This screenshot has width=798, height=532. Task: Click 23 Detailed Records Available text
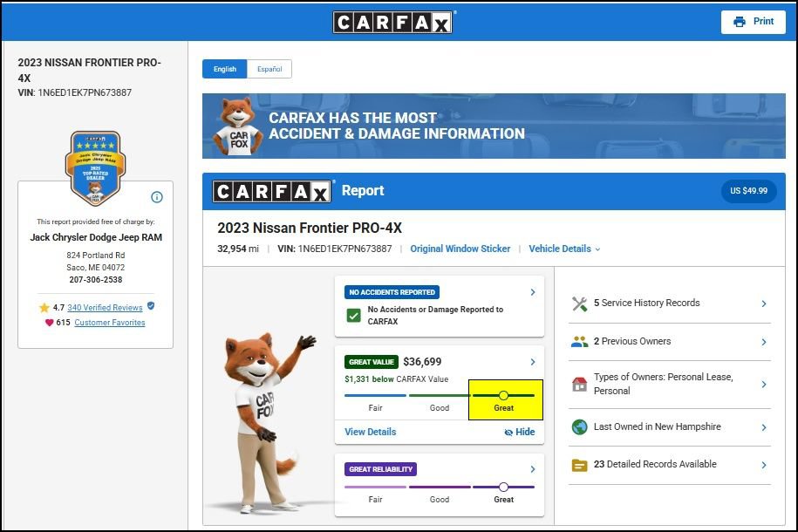(655, 464)
